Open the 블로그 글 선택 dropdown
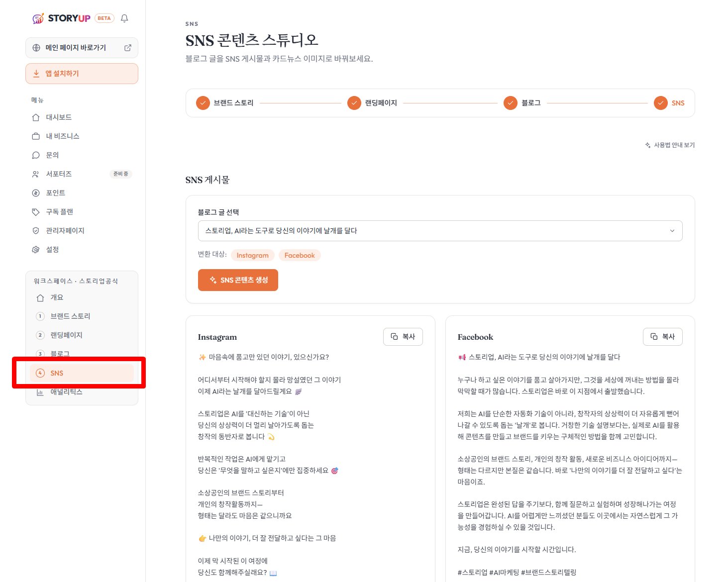 click(440, 231)
